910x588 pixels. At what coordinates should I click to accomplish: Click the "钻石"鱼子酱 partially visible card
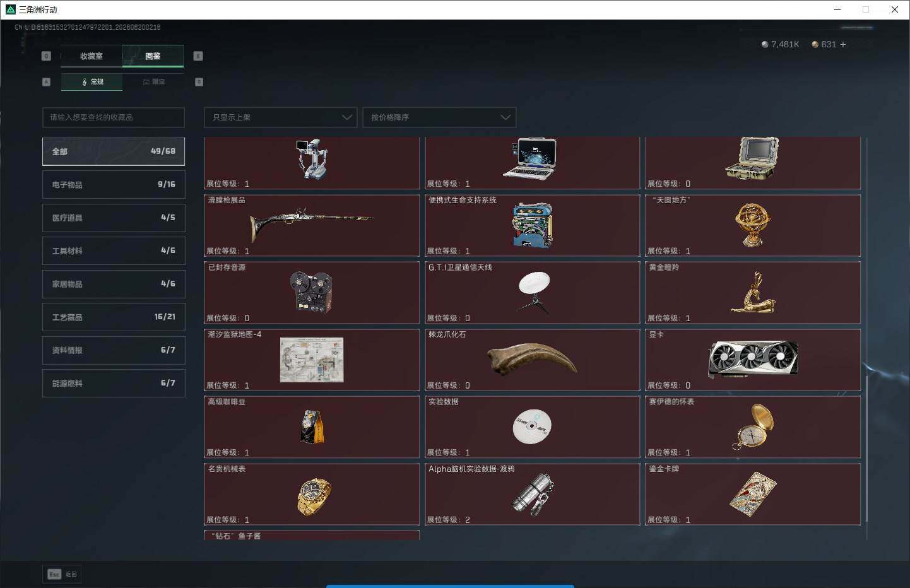tap(312, 536)
